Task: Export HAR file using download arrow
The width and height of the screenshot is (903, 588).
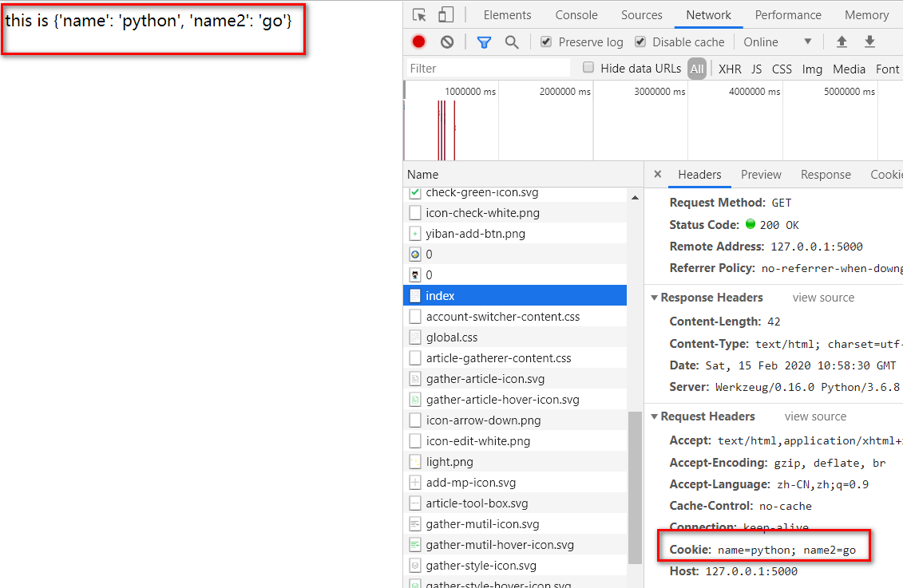Action: tap(869, 41)
